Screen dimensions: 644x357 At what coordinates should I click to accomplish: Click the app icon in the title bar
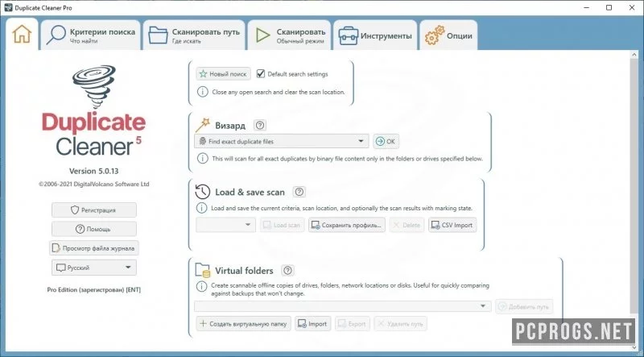click(x=8, y=7)
